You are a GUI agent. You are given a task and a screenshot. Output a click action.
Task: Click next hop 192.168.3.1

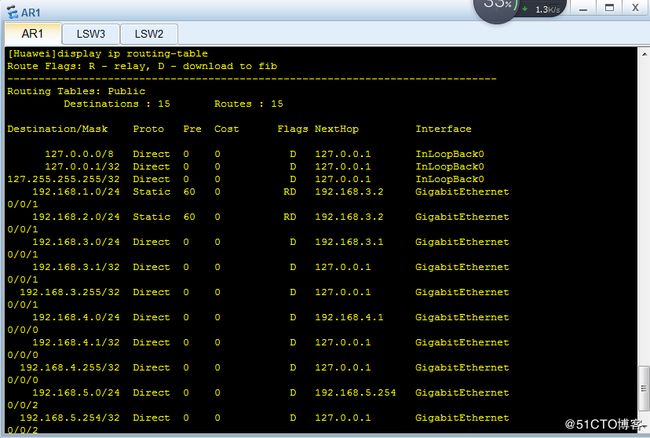[349, 242]
